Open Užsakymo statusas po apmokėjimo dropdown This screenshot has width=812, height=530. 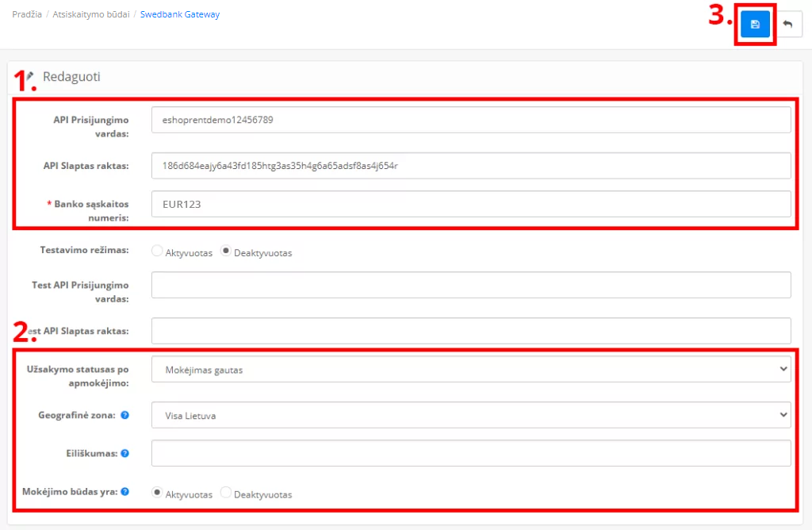tap(471, 370)
